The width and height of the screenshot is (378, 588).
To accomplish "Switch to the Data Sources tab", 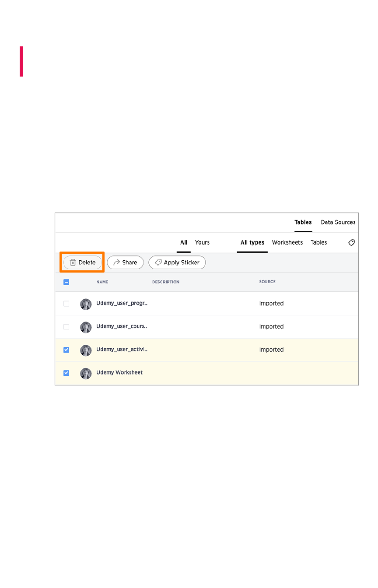I will 338,222.
